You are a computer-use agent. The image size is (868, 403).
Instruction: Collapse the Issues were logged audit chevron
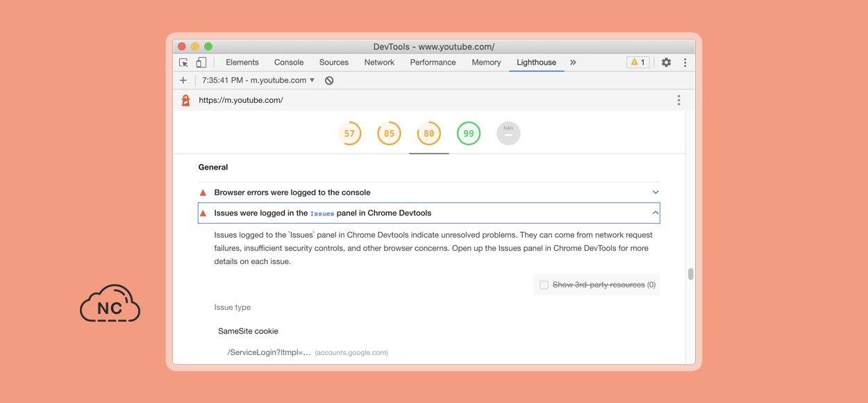(656, 213)
